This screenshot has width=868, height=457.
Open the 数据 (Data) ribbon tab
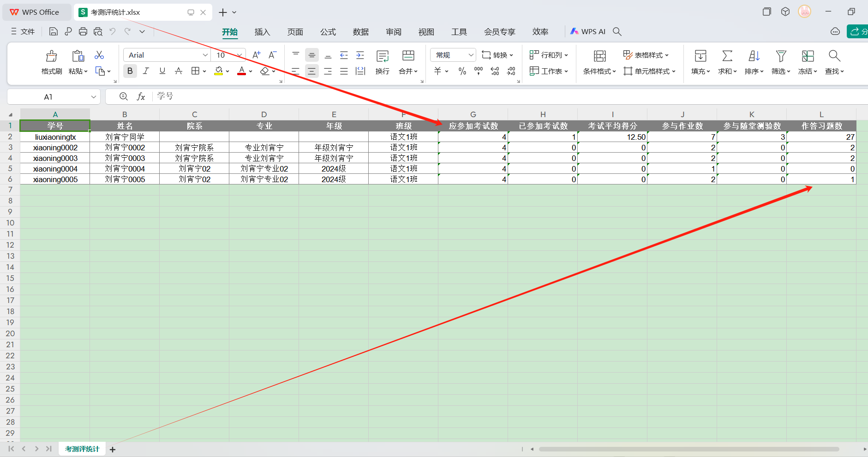click(x=360, y=32)
